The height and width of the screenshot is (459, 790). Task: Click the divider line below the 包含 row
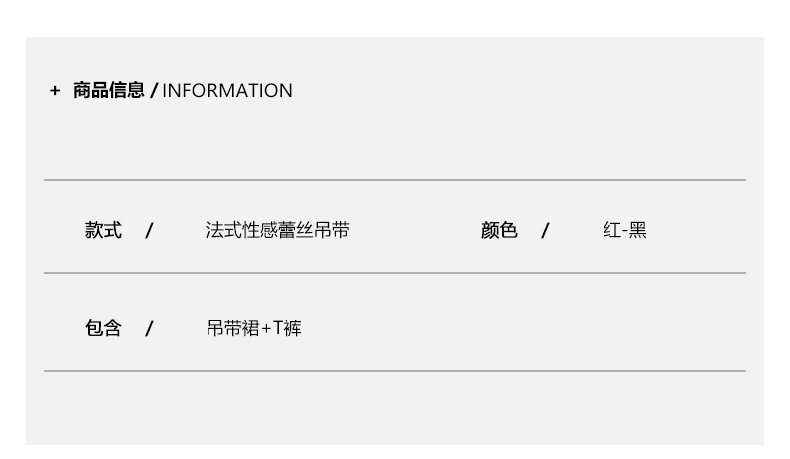click(x=395, y=371)
